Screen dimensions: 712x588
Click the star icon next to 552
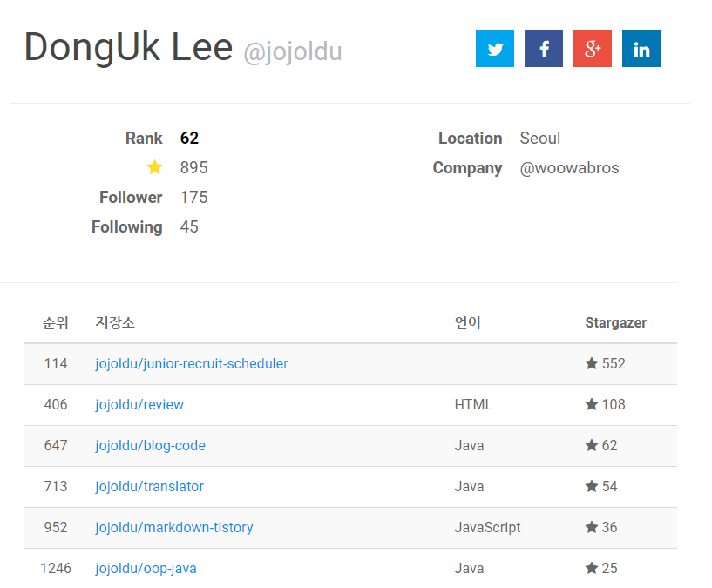[x=591, y=363]
